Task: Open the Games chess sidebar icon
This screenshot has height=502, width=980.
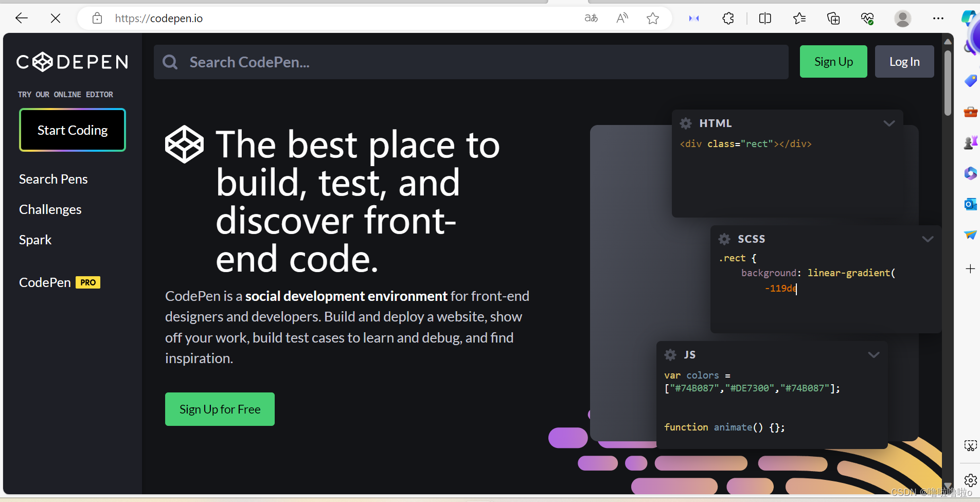Action: tap(970, 142)
